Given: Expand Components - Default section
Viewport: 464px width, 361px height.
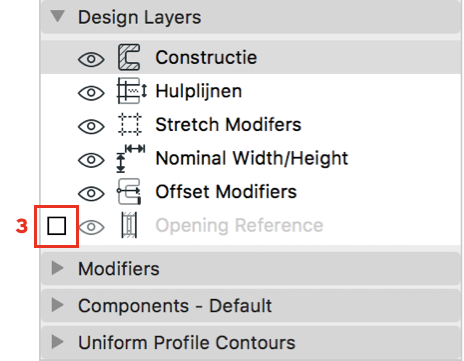Looking at the screenshot, I should pos(58,305).
